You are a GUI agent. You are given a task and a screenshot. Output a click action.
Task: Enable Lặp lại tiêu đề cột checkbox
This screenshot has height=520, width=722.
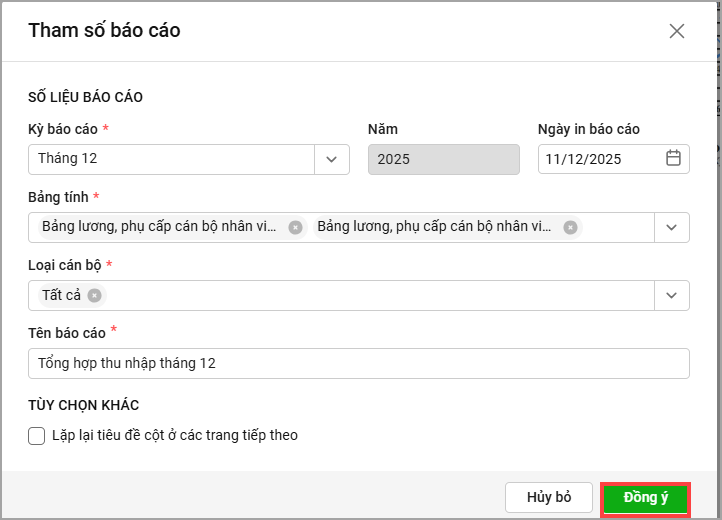[x=37, y=435]
